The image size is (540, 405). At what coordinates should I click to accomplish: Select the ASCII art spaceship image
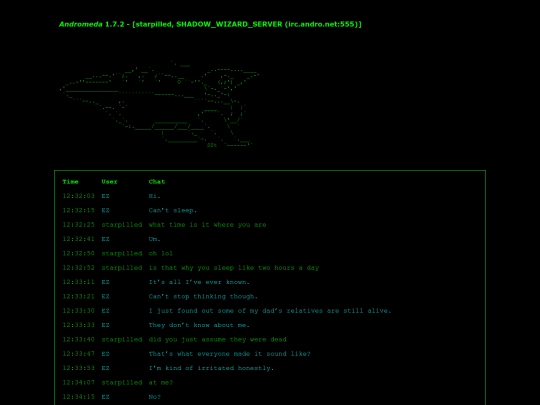pos(159,105)
